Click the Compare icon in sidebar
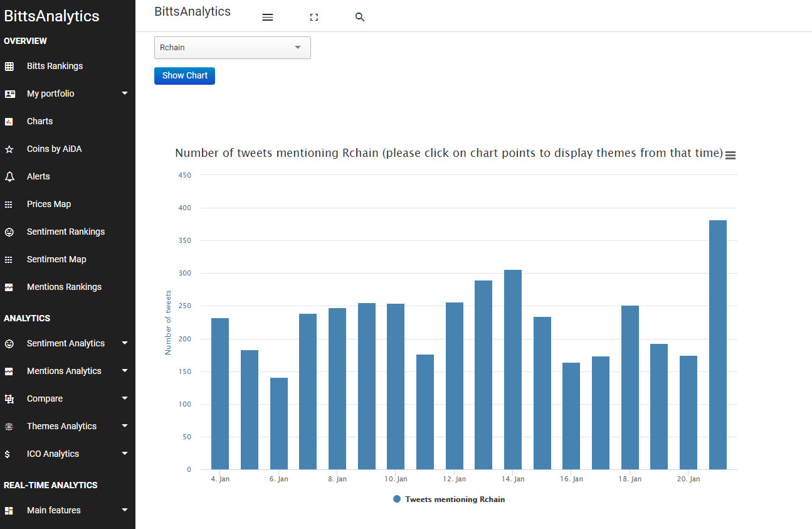This screenshot has width=812, height=529. (9, 398)
